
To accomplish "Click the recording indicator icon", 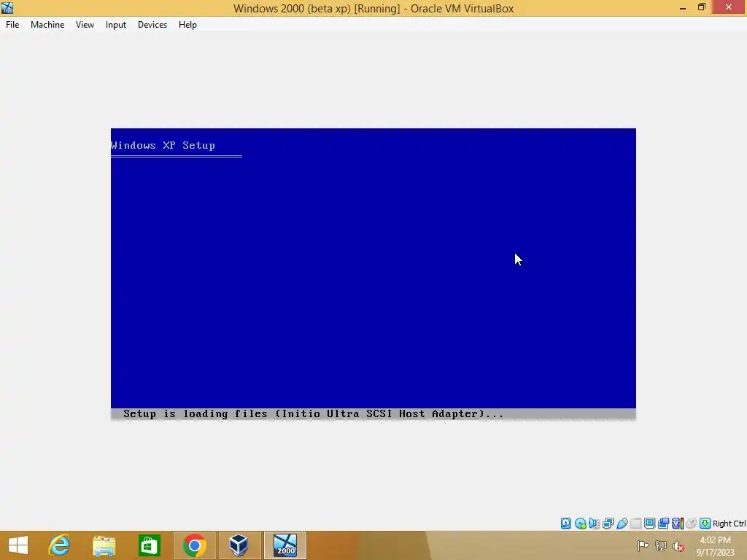I will point(663,524).
